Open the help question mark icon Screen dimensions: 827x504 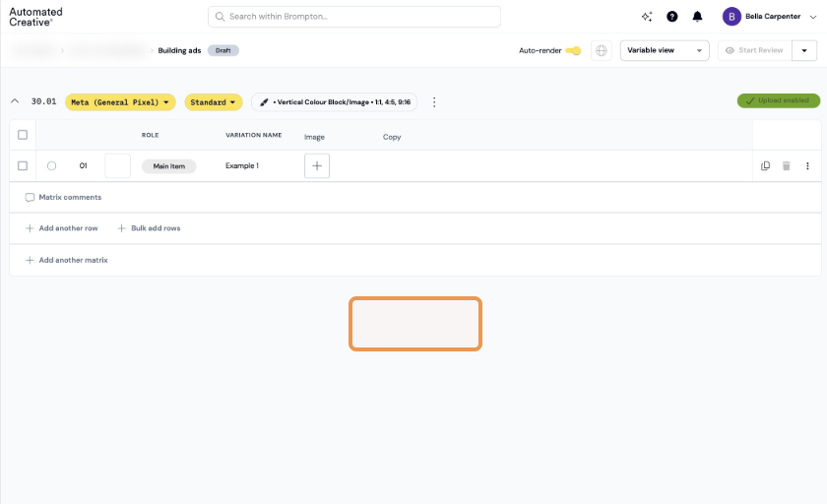coord(671,17)
